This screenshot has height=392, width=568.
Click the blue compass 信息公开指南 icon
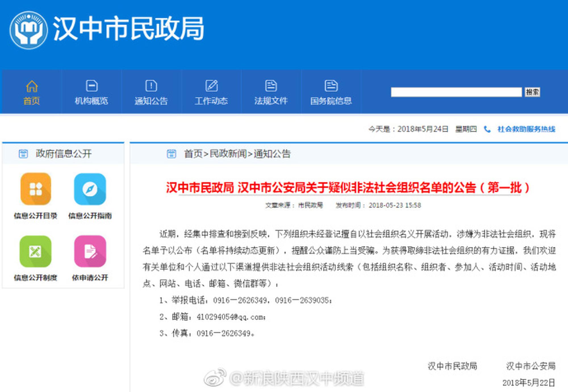90,189
